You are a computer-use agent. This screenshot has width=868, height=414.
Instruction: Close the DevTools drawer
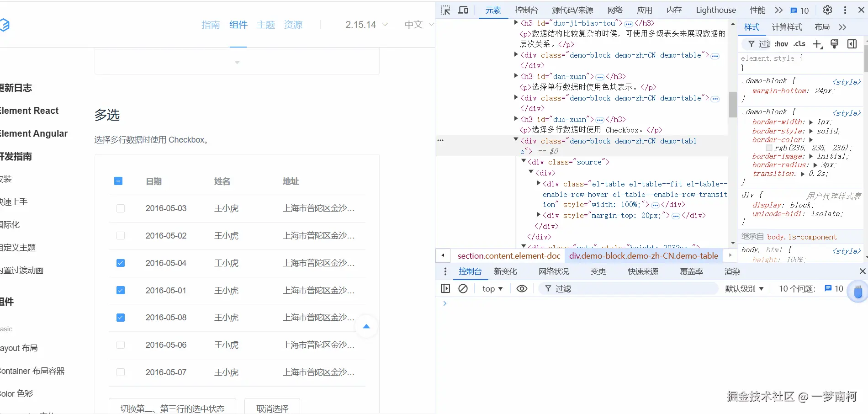coord(863,271)
